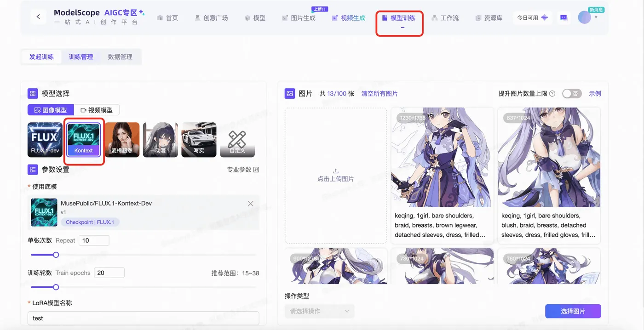Choose the 自定义 model option
Viewport: 644px width, 330px height.
[237, 140]
